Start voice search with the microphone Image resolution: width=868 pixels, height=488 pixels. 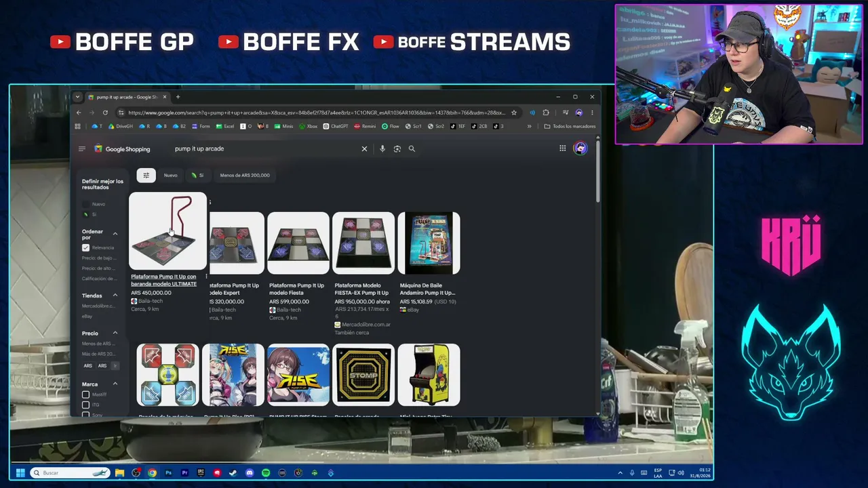click(382, 148)
